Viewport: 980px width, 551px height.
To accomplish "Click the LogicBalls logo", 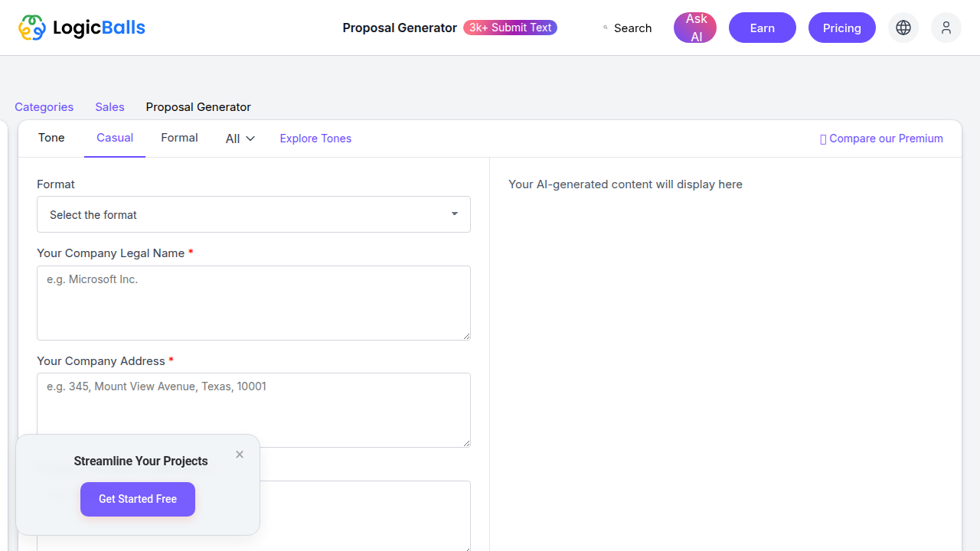I will pyautogui.click(x=82, y=28).
